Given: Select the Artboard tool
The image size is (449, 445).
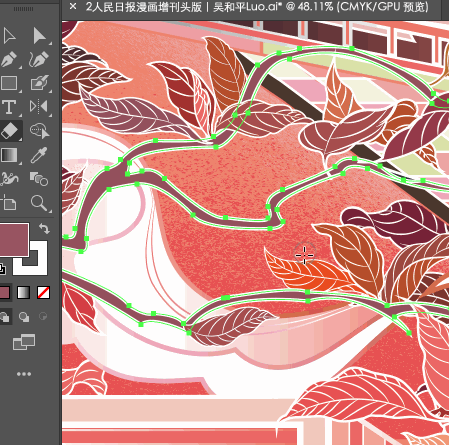Looking at the screenshot, I should (x=9, y=203).
